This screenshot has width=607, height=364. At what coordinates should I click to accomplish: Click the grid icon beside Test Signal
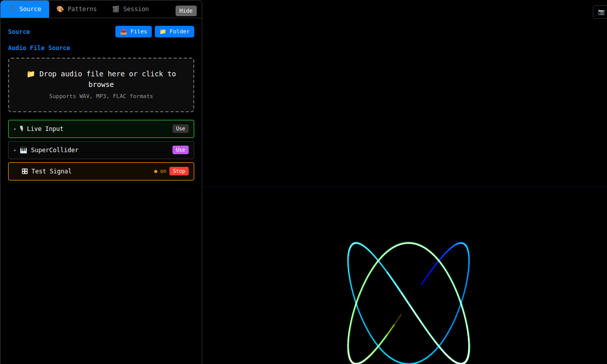pyautogui.click(x=24, y=171)
